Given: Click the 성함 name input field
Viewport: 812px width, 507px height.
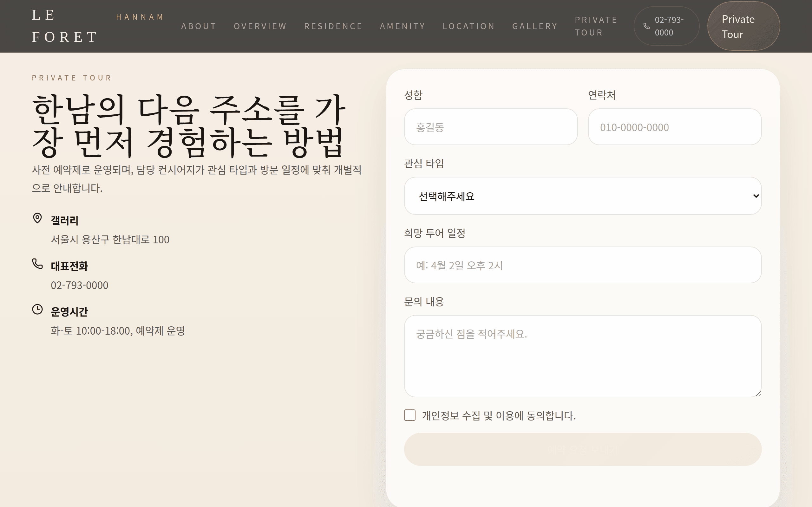Looking at the screenshot, I should pyautogui.click(x=491, y=127).
